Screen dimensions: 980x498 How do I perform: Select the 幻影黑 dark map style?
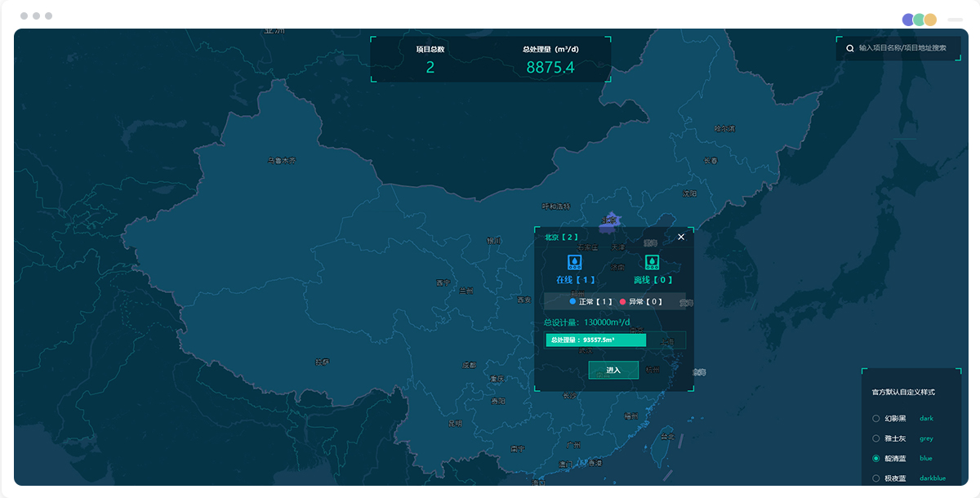[876, 418]
